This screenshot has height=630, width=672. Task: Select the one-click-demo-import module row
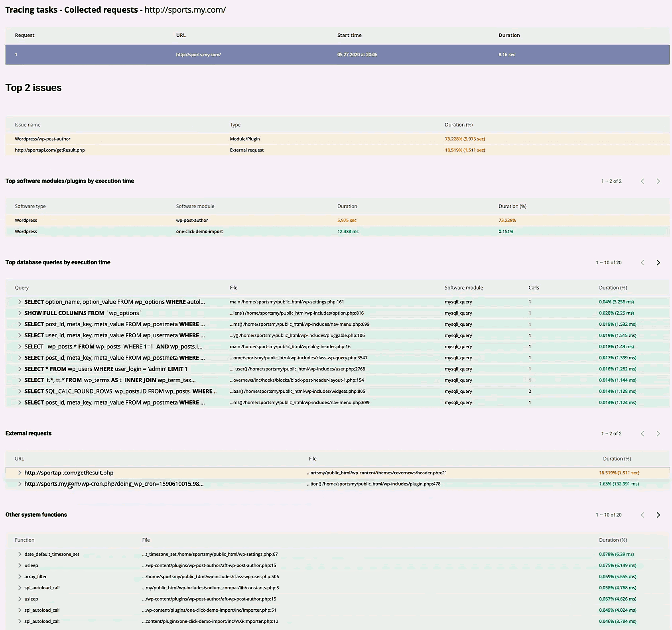coord(199,231)
